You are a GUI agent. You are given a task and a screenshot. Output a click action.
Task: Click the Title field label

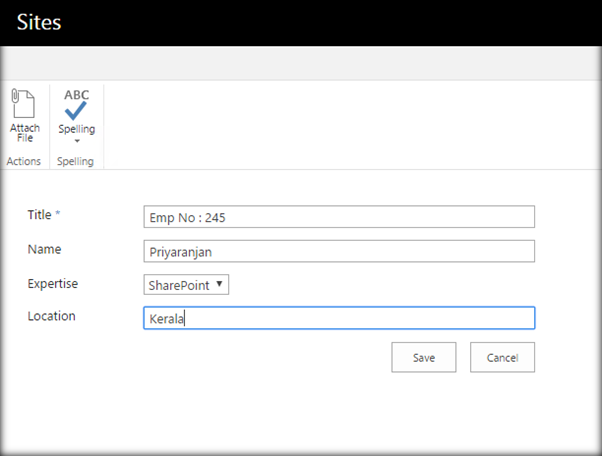39,214
